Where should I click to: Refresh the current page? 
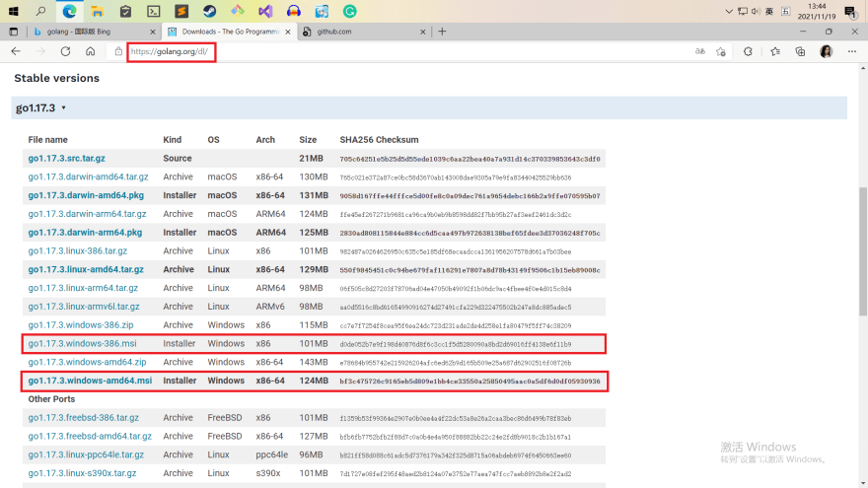(65, 51)
